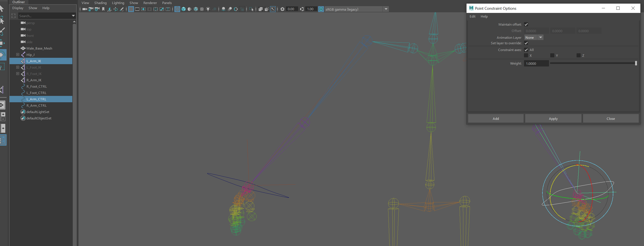Open the Animation Layer dropdown
Viewport: 644px width, 246px height.
pos(541,37)
